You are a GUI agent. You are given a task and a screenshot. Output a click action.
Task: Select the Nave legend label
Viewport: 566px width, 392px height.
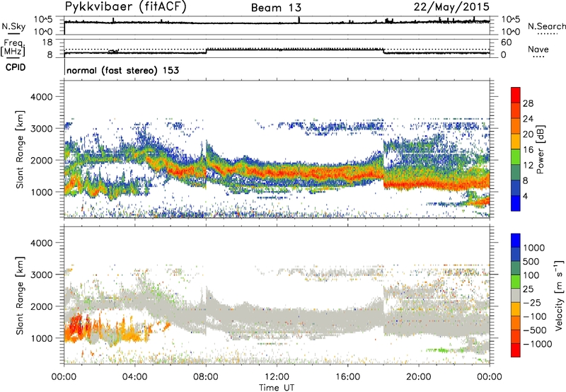click(538, 49)
